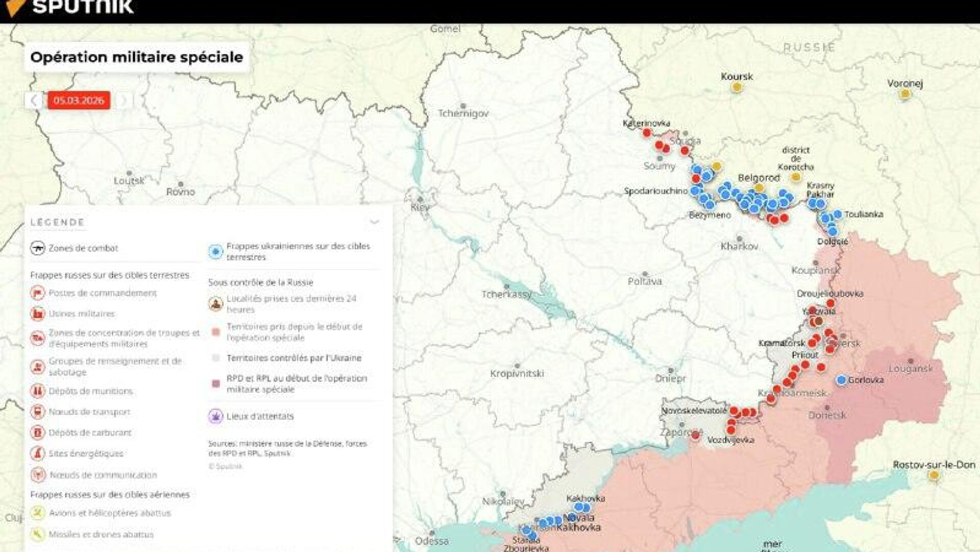Click the Zones de combat legend icon
Screen dimensions: 980x552
[37, 248]
